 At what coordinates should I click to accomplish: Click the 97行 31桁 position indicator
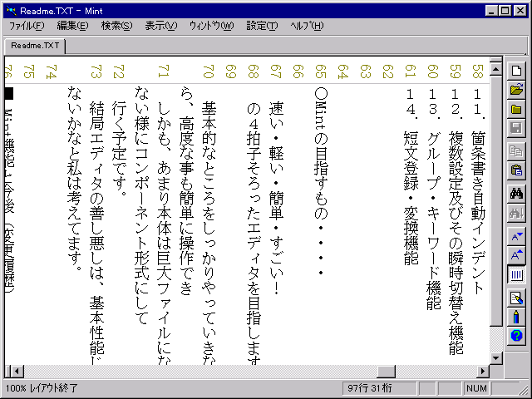click(x=379, y=388)
